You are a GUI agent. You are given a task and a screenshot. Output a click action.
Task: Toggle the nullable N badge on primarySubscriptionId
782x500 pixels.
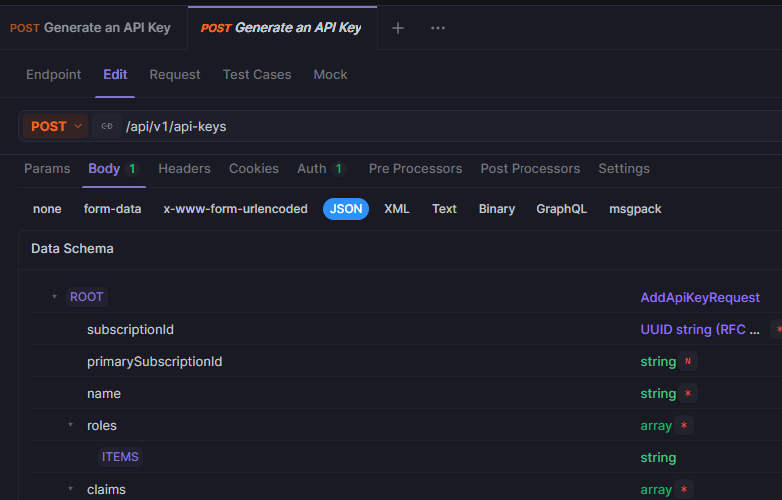click(x=688, y=362)
